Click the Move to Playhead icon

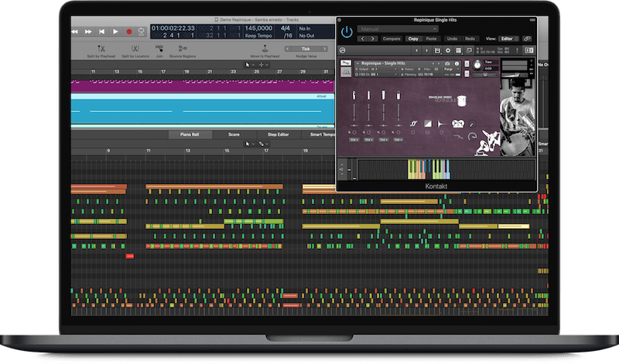pyautogui.click(x=265, y=49)
